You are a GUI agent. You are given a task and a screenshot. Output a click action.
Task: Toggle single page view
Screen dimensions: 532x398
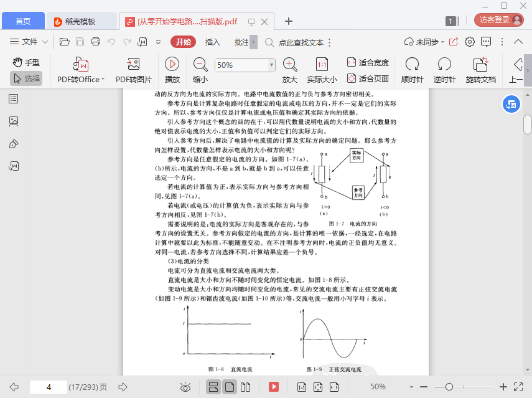pos(230,387)
